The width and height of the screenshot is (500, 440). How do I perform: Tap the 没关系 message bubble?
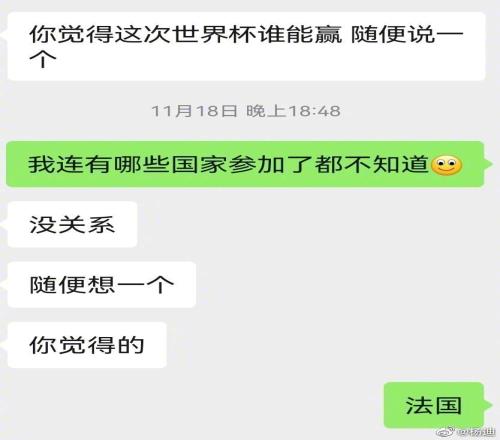(72, 224)
